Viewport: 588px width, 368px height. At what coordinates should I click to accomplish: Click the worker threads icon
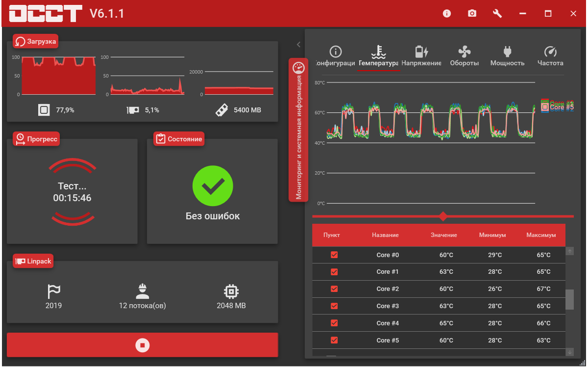(x=143, y=291)
